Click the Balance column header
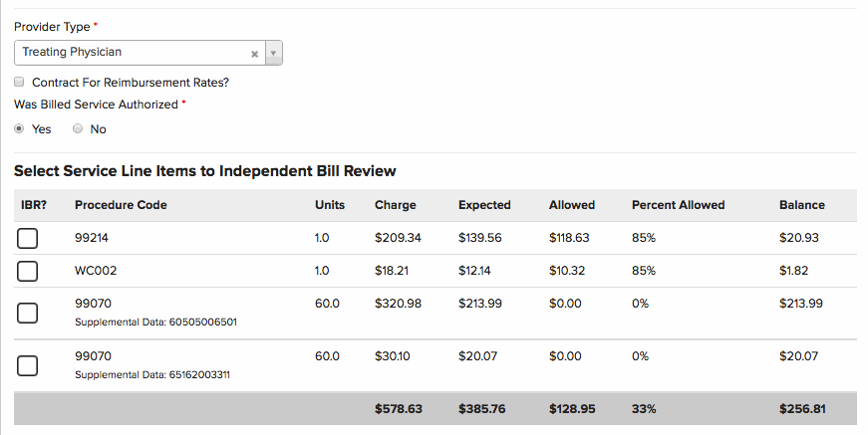The image size is (868, 435). click(801, 205)
